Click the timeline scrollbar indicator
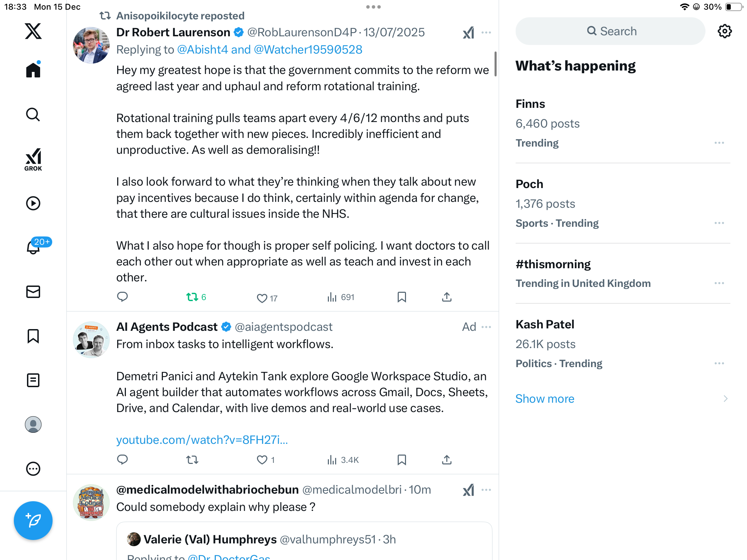The height and width of the screenshot is (560, 747). click(495, 64)
